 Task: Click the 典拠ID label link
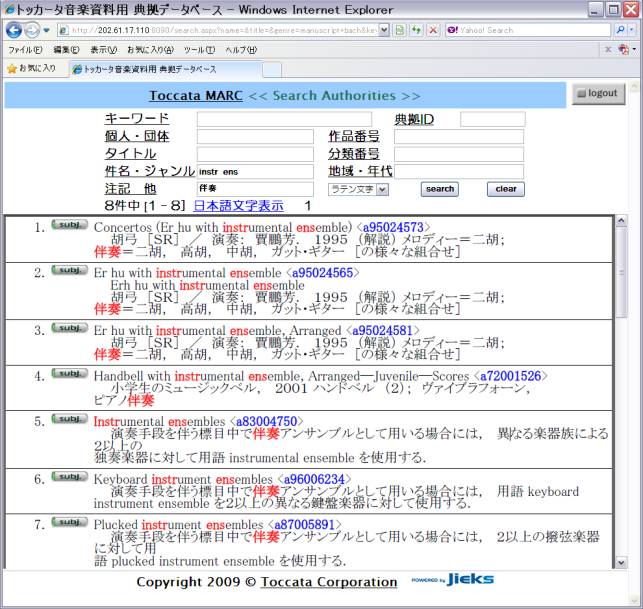[414, 119]
